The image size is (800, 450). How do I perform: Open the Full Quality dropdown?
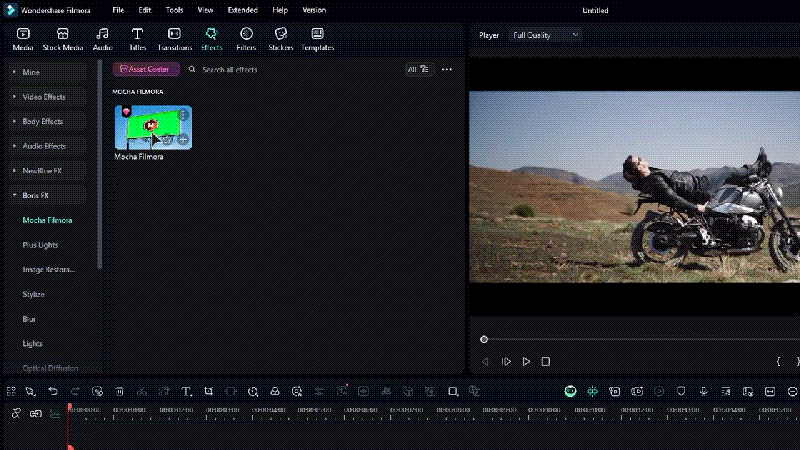[545, 35]
